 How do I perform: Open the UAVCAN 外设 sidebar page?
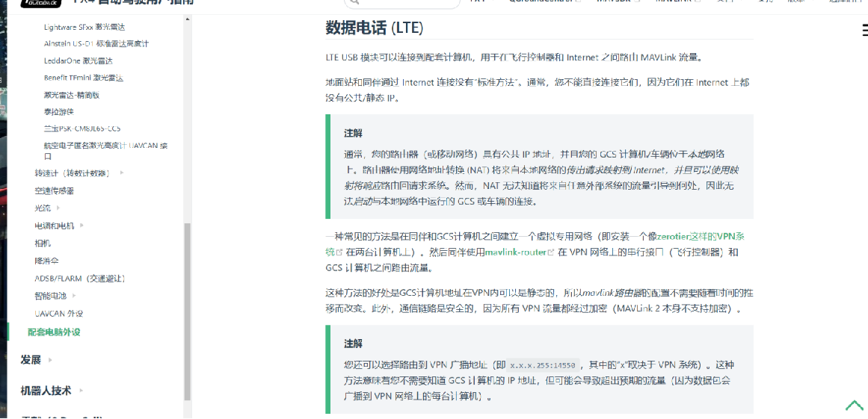pos(58,314)
